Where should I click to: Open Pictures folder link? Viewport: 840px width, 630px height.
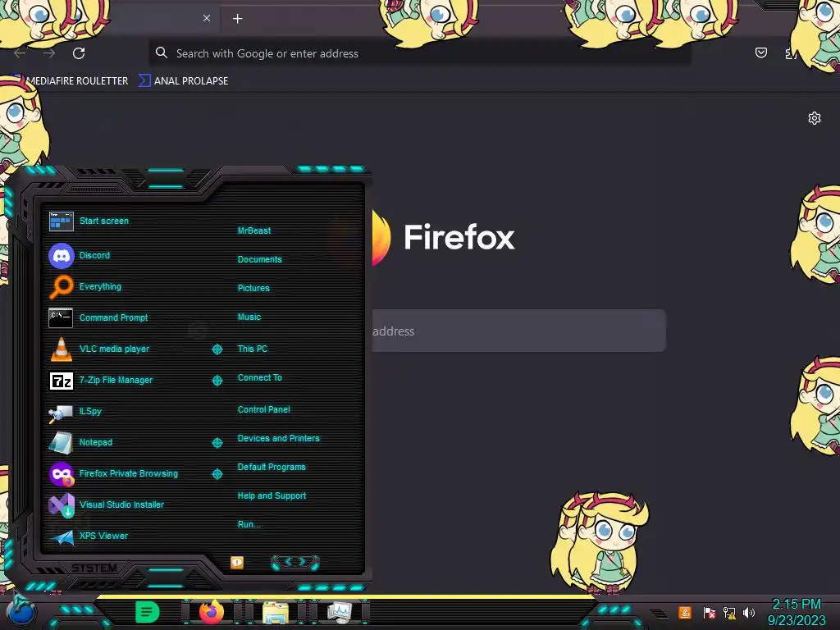253,288
